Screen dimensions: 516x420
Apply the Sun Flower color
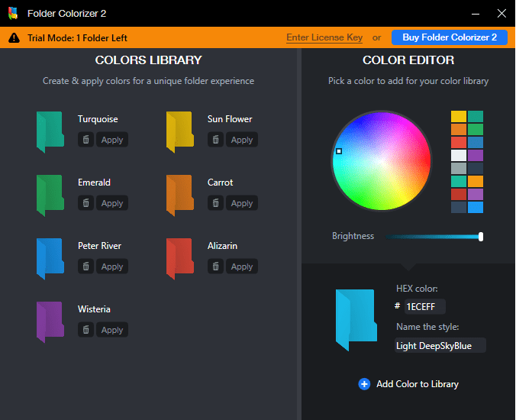click(241, 140)
